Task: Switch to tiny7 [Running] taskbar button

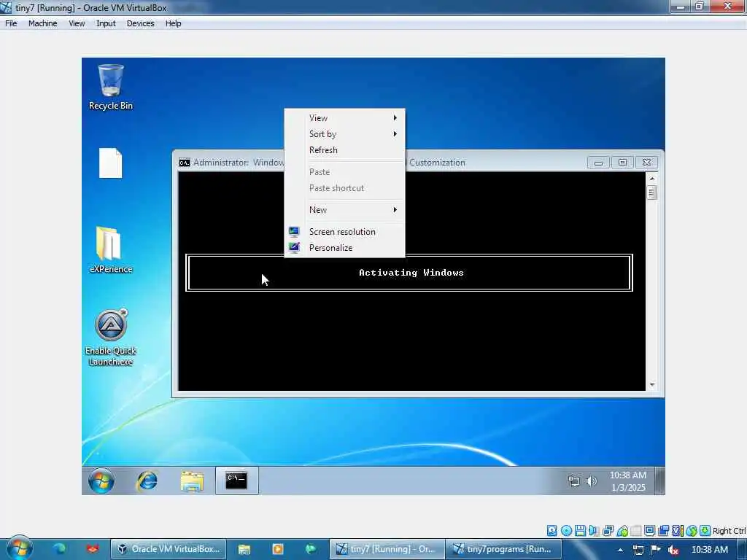Action: click(x=387, y=549)
